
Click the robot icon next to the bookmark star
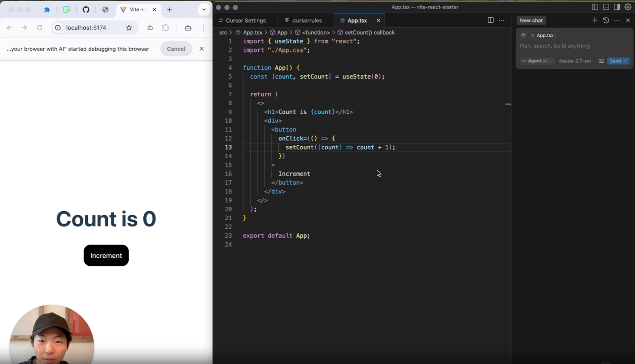coord(150,28)
